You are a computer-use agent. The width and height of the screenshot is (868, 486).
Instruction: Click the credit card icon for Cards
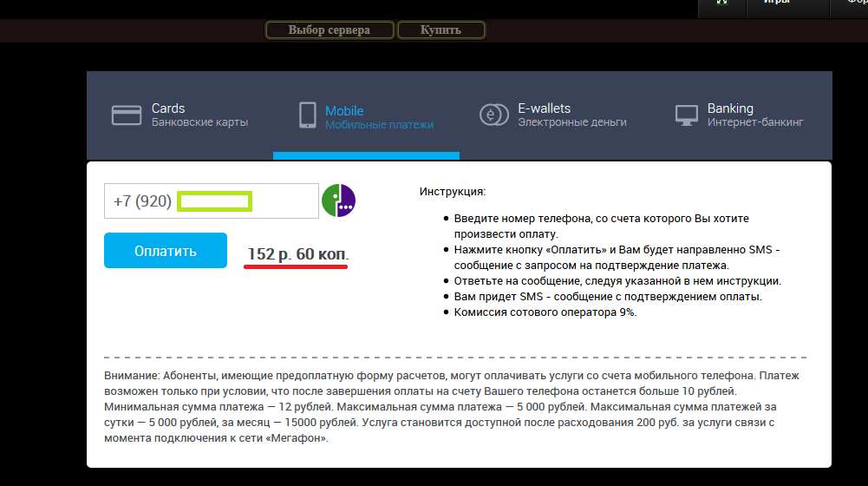pyautogui.click(x=127, y=115)
